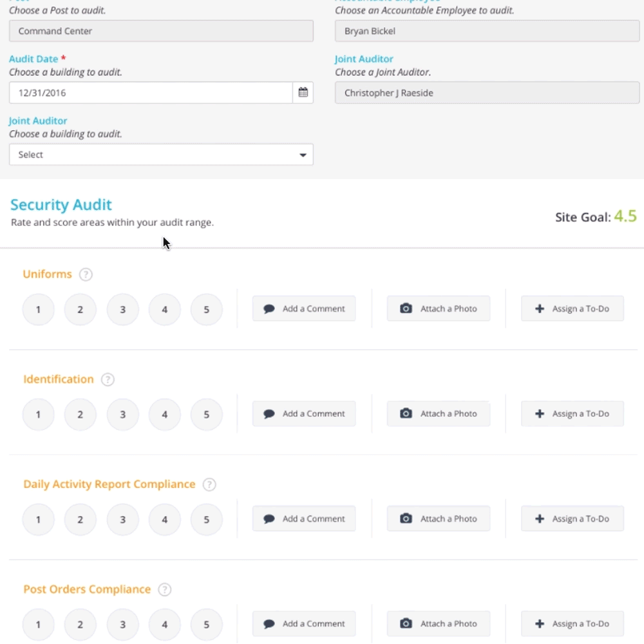The image size is (644, 644).
Task: Rate Uniforms as 5
Action: [x=207, y=309]
